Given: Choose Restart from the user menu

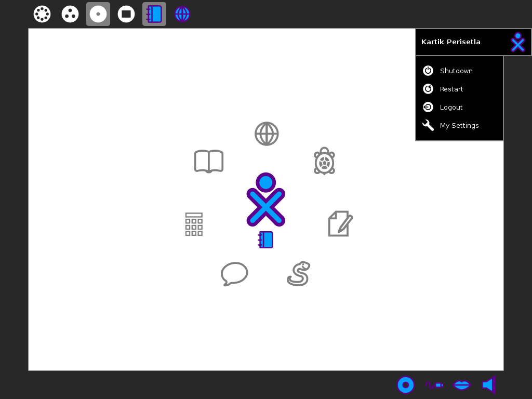Looking at the screenshot, I should click(451, 89).
